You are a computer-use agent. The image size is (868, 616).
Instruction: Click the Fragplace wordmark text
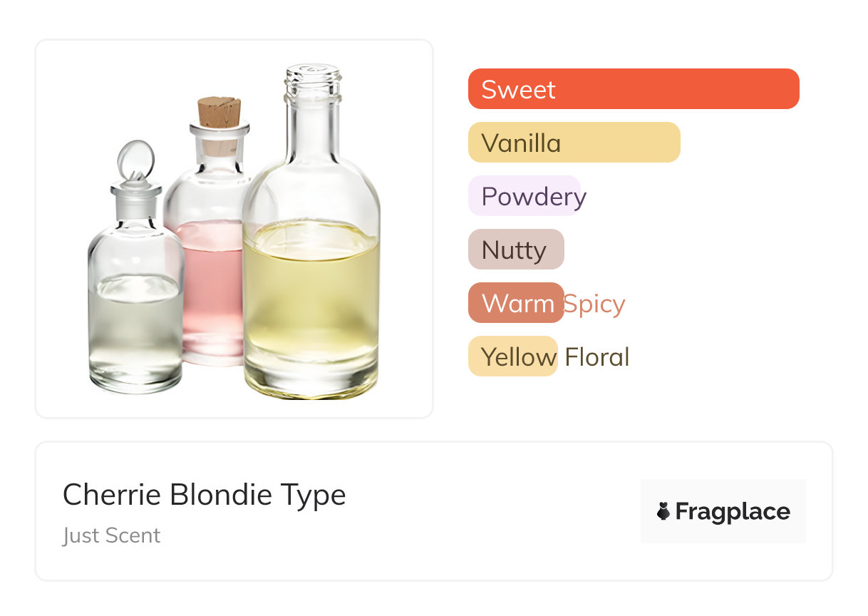tap(733, 512)
